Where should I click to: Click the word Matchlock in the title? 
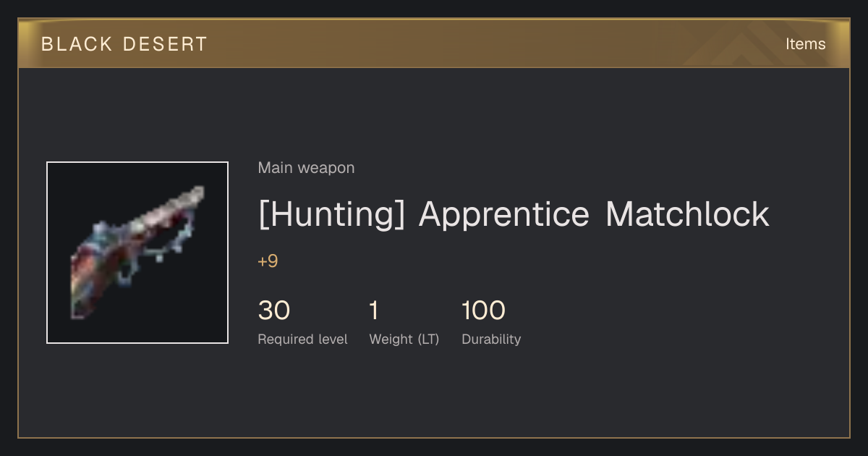tap(688, 214)
